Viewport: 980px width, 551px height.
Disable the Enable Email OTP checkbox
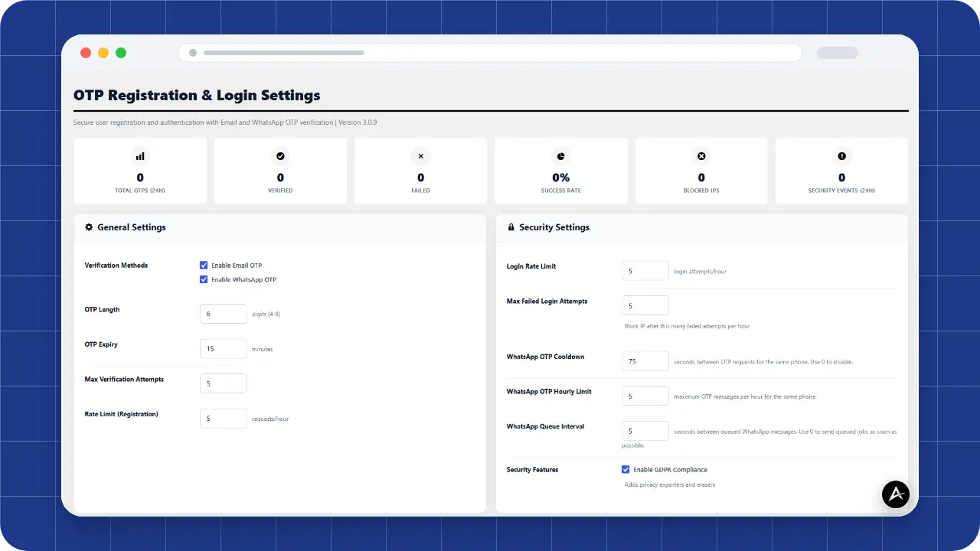tap(204, 266)
